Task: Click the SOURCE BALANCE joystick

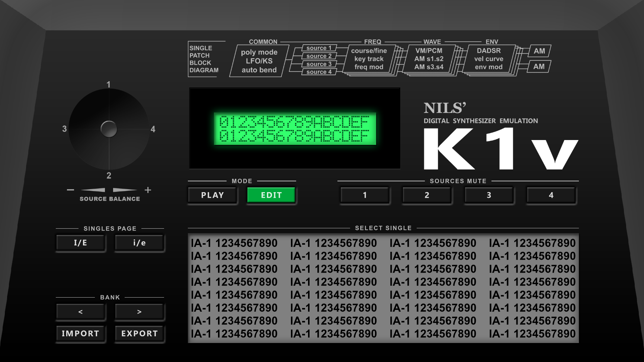Action: click(109, 129)
